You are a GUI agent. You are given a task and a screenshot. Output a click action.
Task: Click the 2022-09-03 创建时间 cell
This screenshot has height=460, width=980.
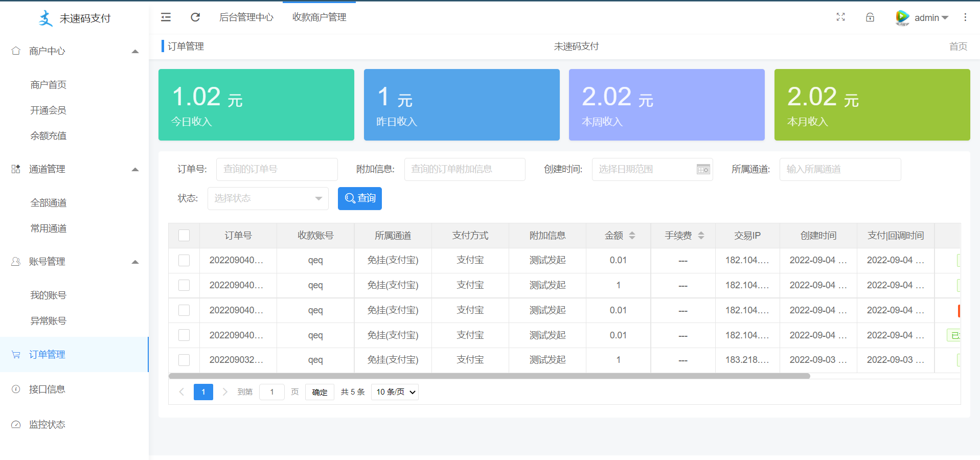point(818,360)
